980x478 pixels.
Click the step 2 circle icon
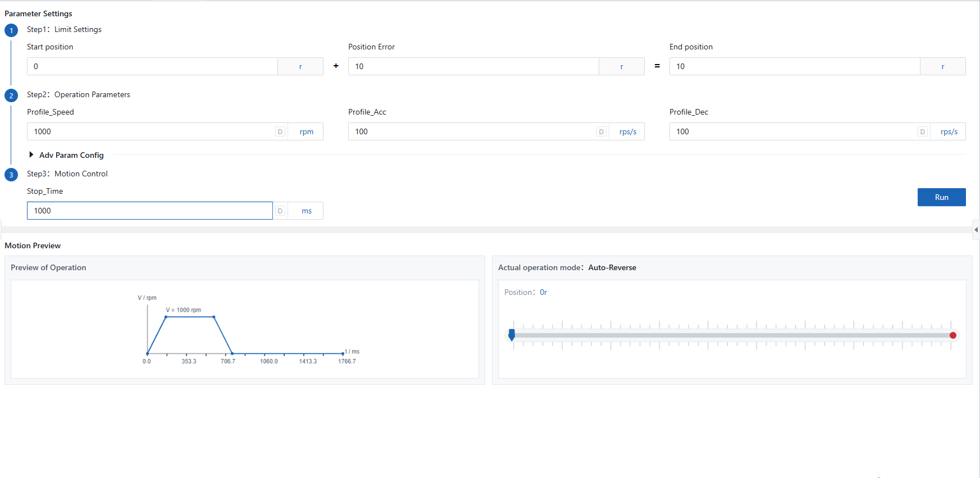click(11, 95)
